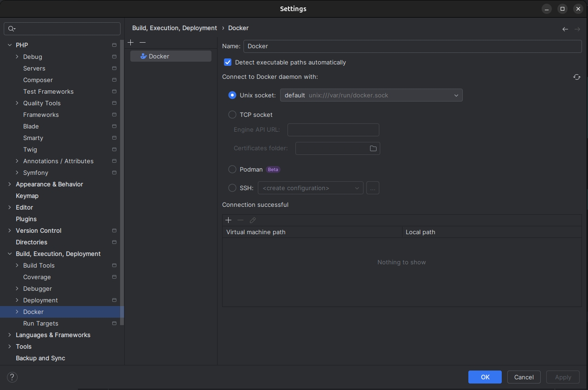The image size is (588, 390).
Task: Click the settings tree vertical scrollbar
Action: (122, 185)
